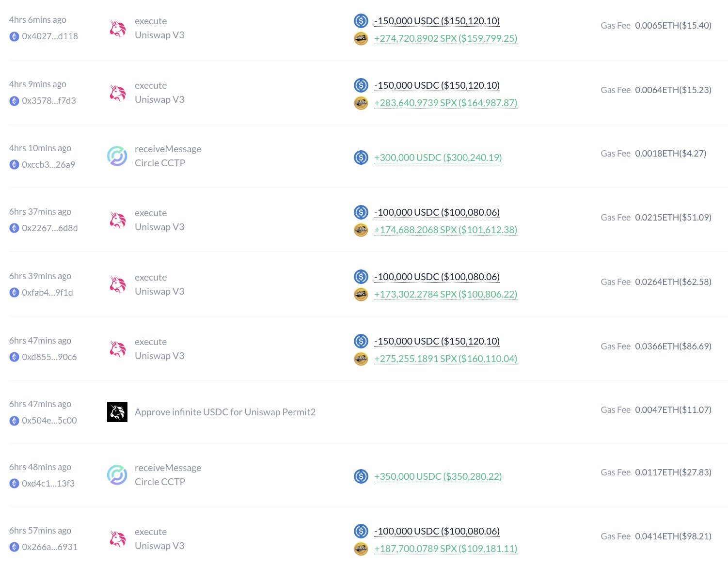Click Uniswap icon for 0x266a...6931 transaction
728x567 pixels.
tap(117, 539)
